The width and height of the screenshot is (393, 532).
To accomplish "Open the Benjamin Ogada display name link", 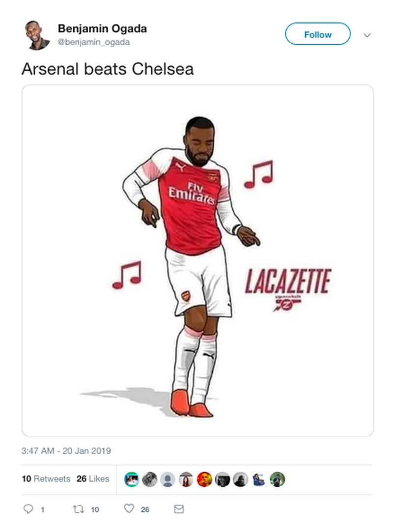I will click(x=102, y=29).
